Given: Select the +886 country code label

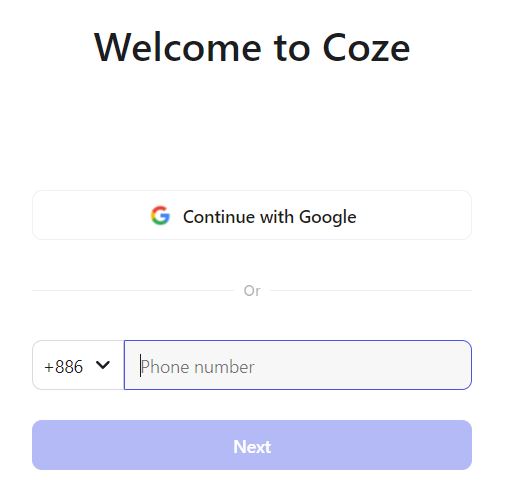Looking at the screenshot, I should [63, 367].
